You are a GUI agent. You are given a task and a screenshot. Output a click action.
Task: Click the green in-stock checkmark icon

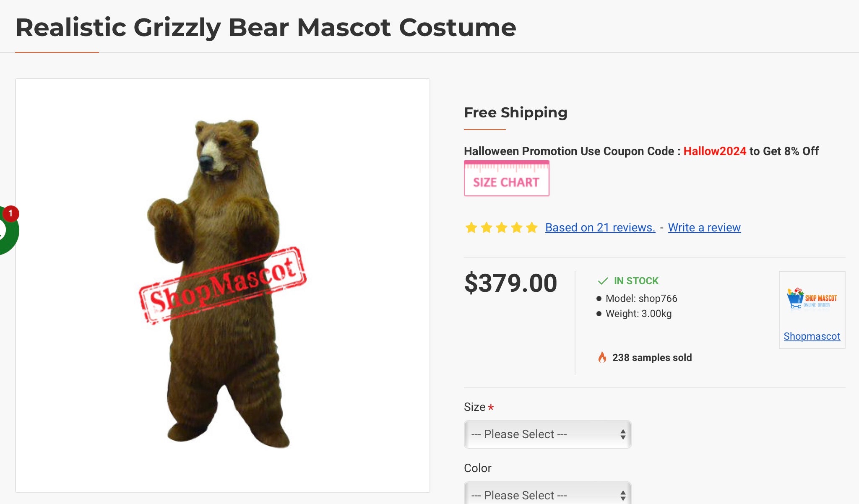click(x=603, y=281)
